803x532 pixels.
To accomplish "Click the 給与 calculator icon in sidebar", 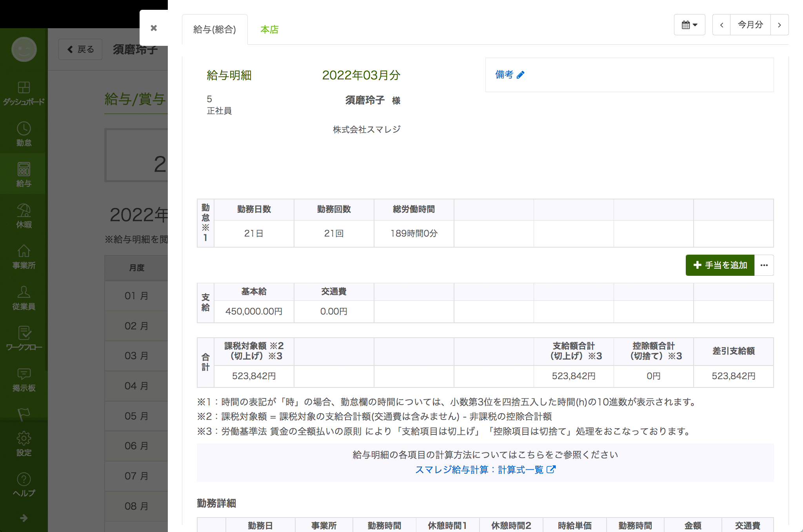I will click(x=24, y=174).
